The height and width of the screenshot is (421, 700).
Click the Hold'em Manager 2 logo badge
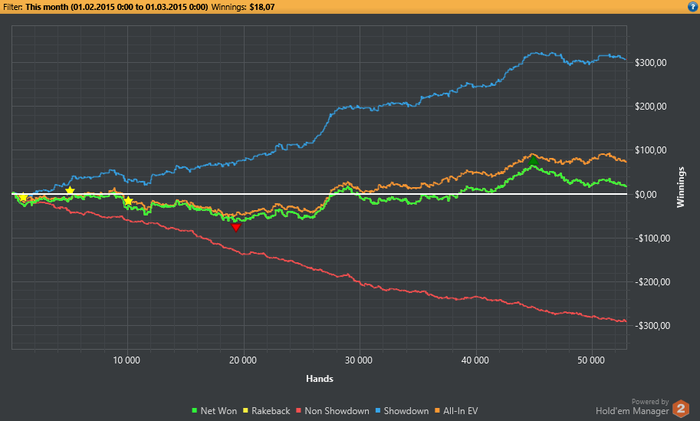(x=681, y=409)
